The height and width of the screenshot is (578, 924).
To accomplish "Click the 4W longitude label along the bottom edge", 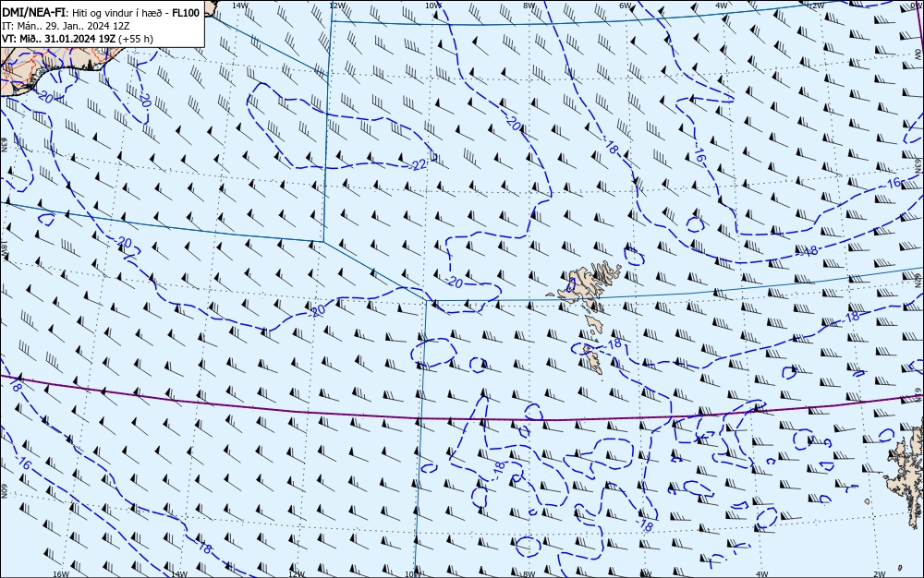I will (x=761, y=574).
